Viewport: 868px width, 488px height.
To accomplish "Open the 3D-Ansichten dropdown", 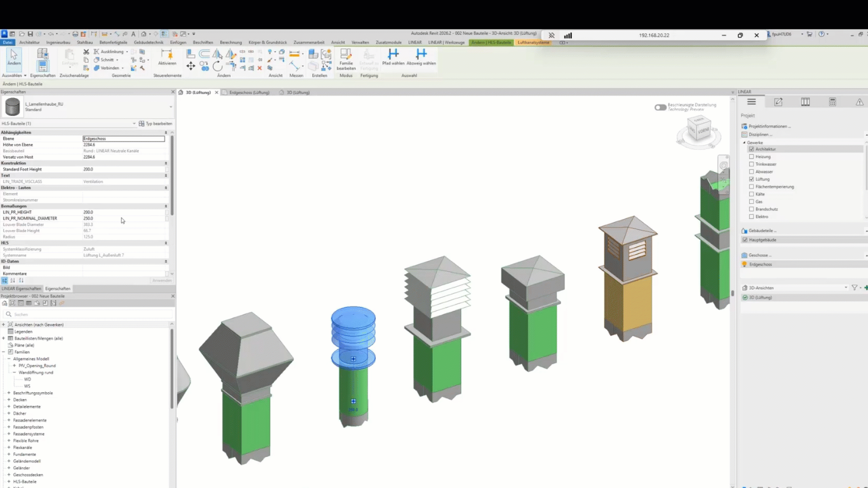I will pyautogui.click(x=845, y=288).
